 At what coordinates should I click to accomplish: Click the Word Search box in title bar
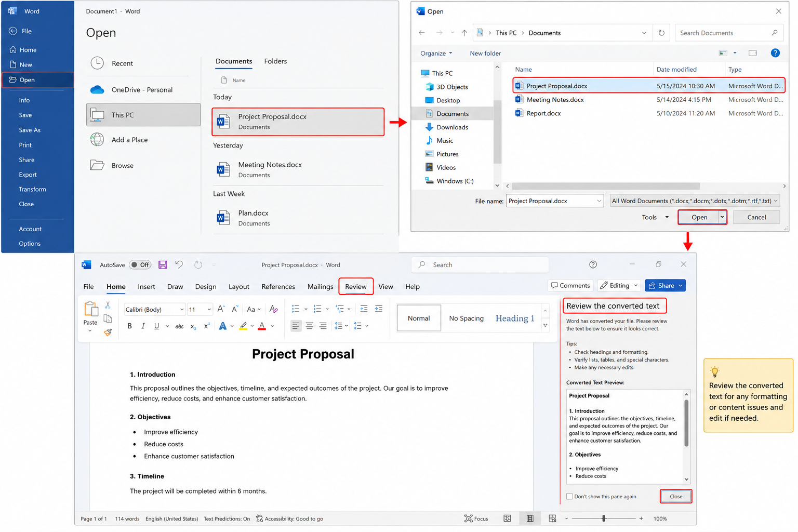480,265
